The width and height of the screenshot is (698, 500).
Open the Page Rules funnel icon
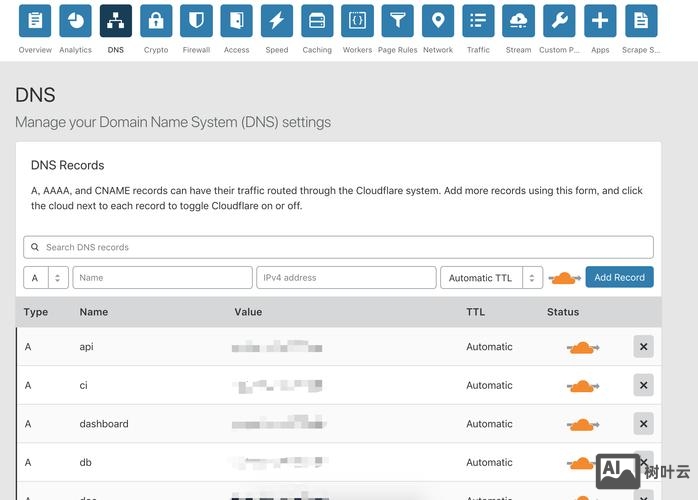tap(398, 21)
